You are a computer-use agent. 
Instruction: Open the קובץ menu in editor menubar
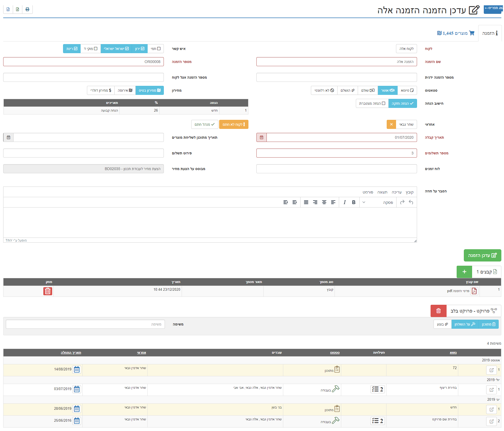click(409, 192)
